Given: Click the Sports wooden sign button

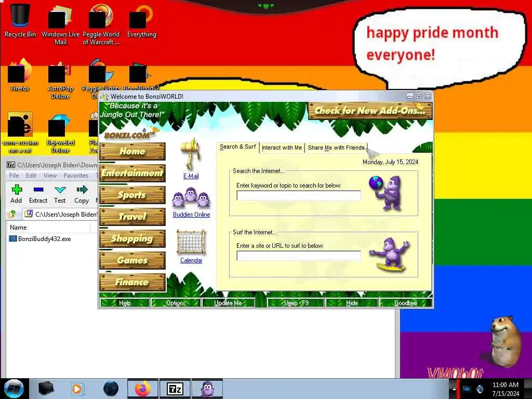Looking at the screenshot, I should [x=132, y=195].
